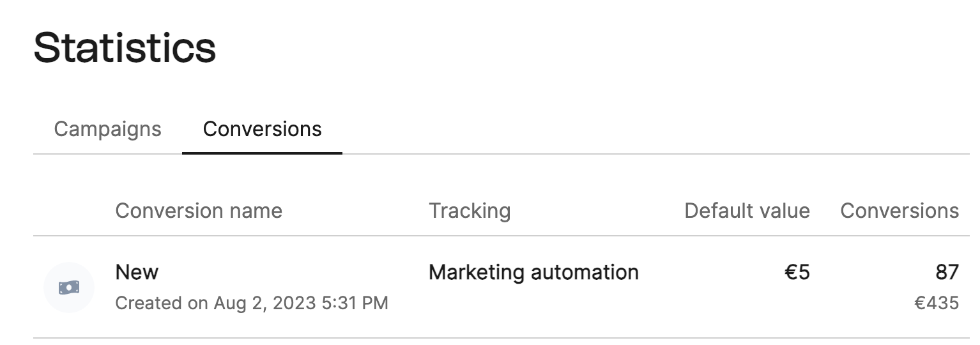Screen dimensions: 980x345
Task: Switch to the Campaigns tab
Action: pyautogui.click(x=107, y=129)
